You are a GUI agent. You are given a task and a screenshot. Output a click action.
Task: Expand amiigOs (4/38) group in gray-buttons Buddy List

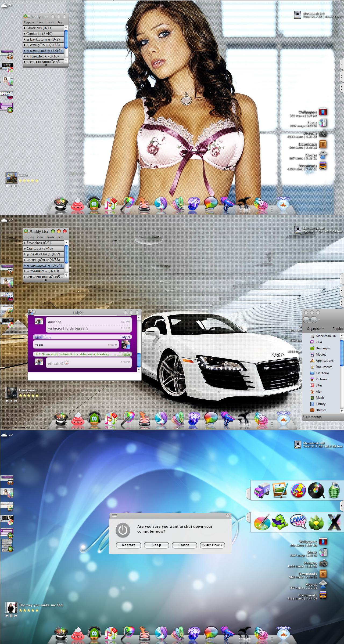[44, 45]
